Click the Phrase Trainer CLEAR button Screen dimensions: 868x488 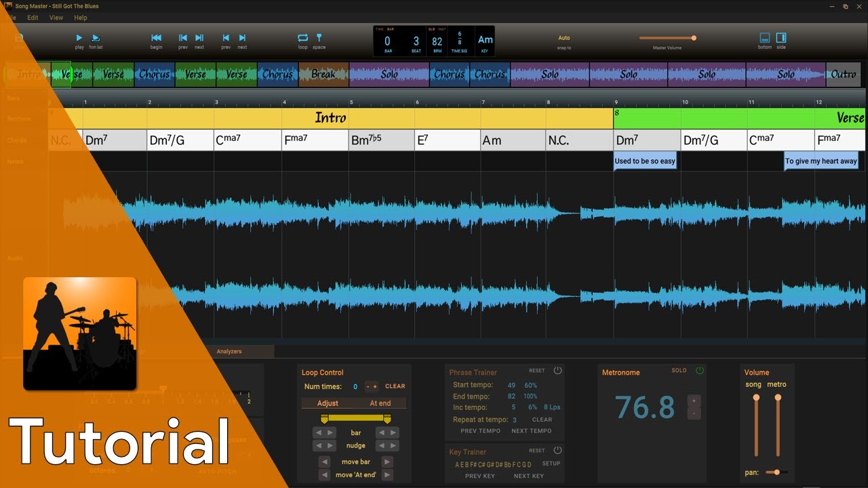coord(542,420)
